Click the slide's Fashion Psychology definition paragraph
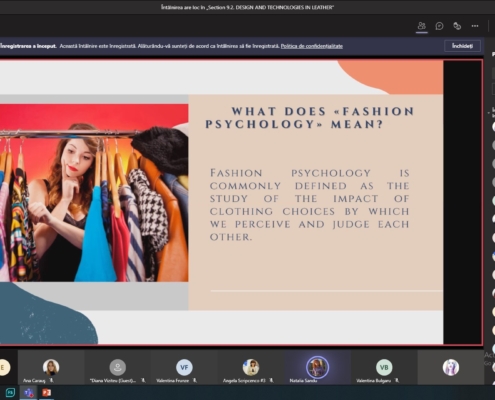Viewport: 495px width, 400px height. (x=309, y=205)
